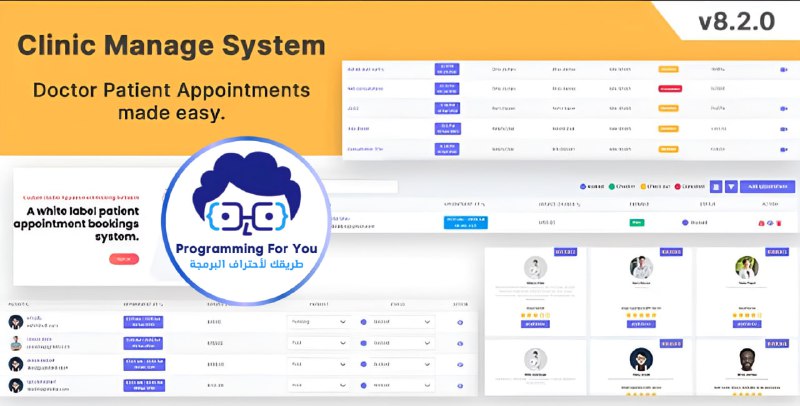Click the purple badge atop the glasses-cartoon doctor card
Viewport: 800px width, 406px height.
click(x=671, y=344)
